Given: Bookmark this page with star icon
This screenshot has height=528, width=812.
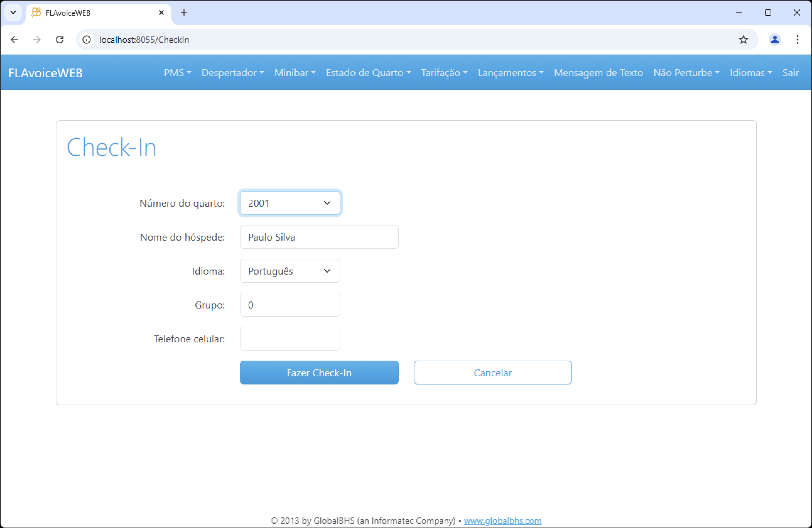Looking at the screenshot, I should coord(743,40).
